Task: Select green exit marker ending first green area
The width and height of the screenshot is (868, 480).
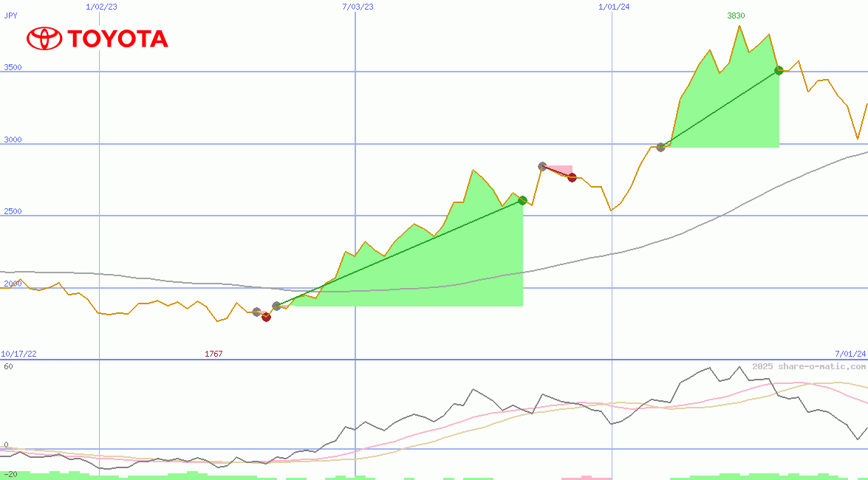Action: (522, 201)
